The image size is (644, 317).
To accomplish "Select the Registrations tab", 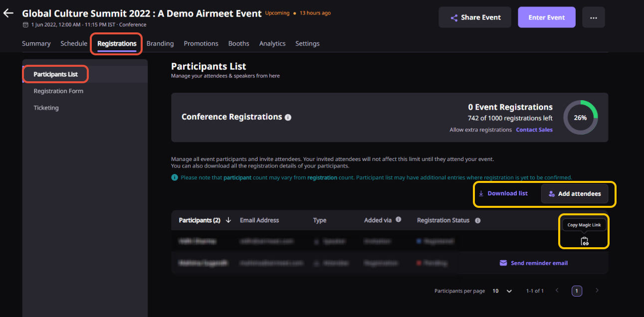I will click(117, 43).
